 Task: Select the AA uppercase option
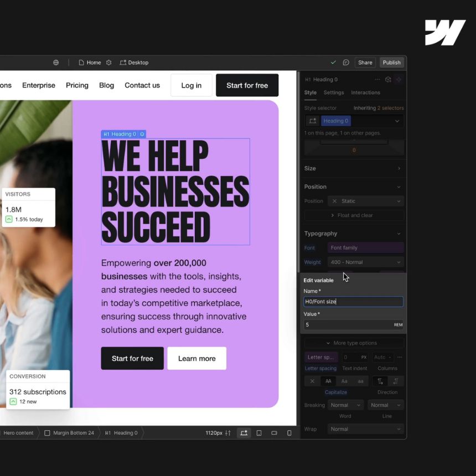pyautogui.click(x=328, y=381)
